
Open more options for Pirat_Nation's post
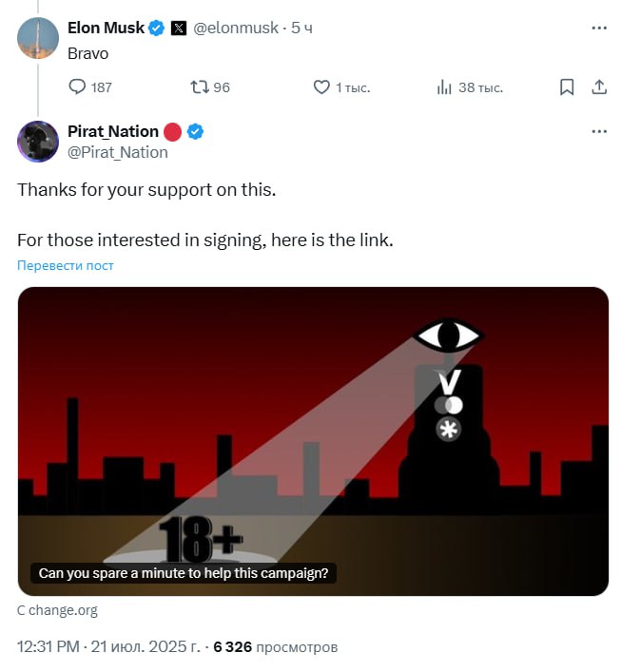599,131
